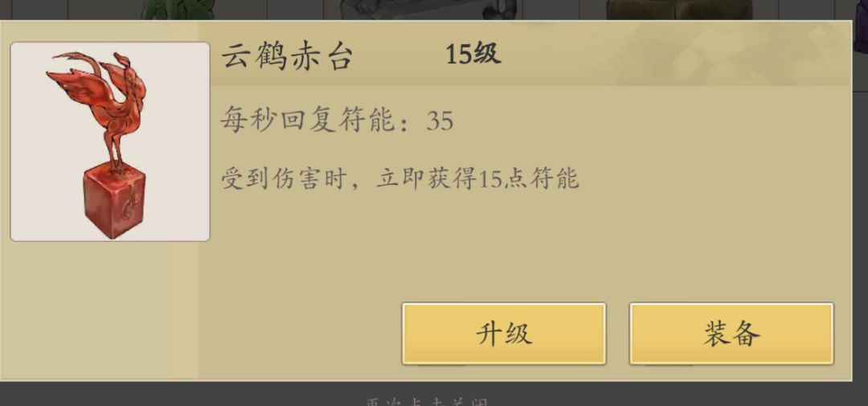Tap the 受到伤害时 effect description

click(399, 178)
